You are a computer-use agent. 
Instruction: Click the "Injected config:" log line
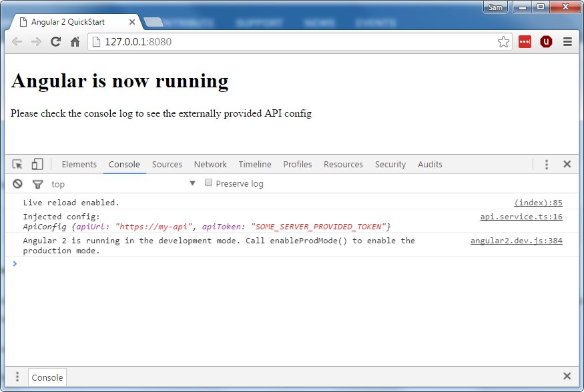click(x=61, y=217)
